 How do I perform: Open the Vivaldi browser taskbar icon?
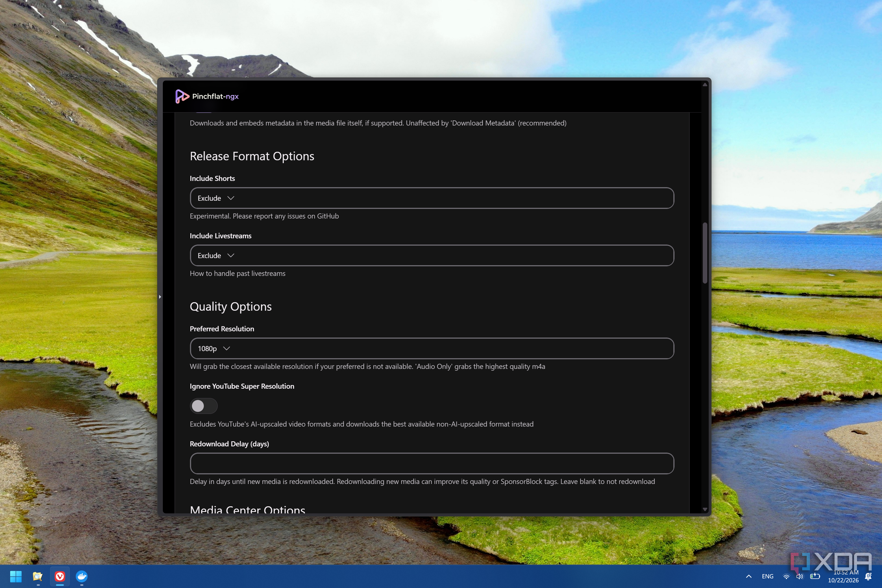[x=60, y=576]
